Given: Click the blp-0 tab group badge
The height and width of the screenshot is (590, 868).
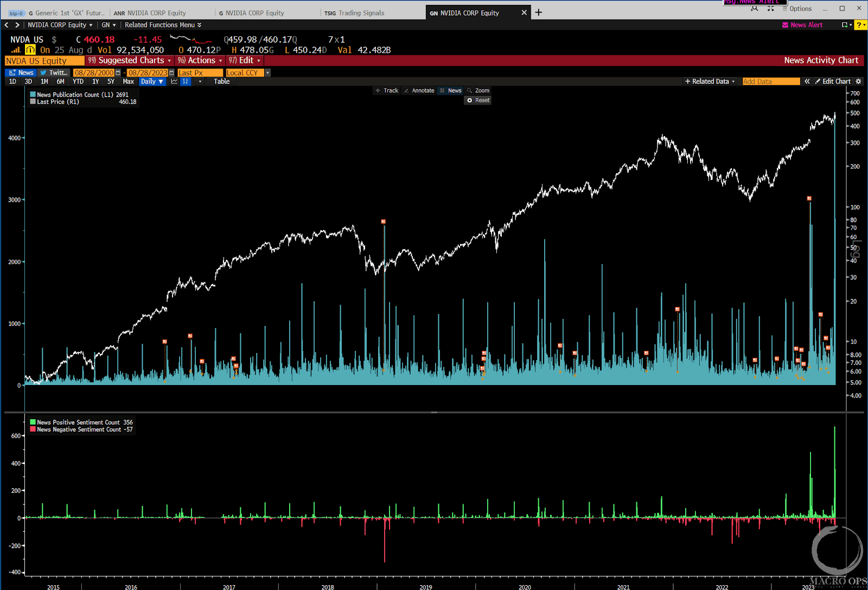Looking at the screenshot, I should 16,13.
